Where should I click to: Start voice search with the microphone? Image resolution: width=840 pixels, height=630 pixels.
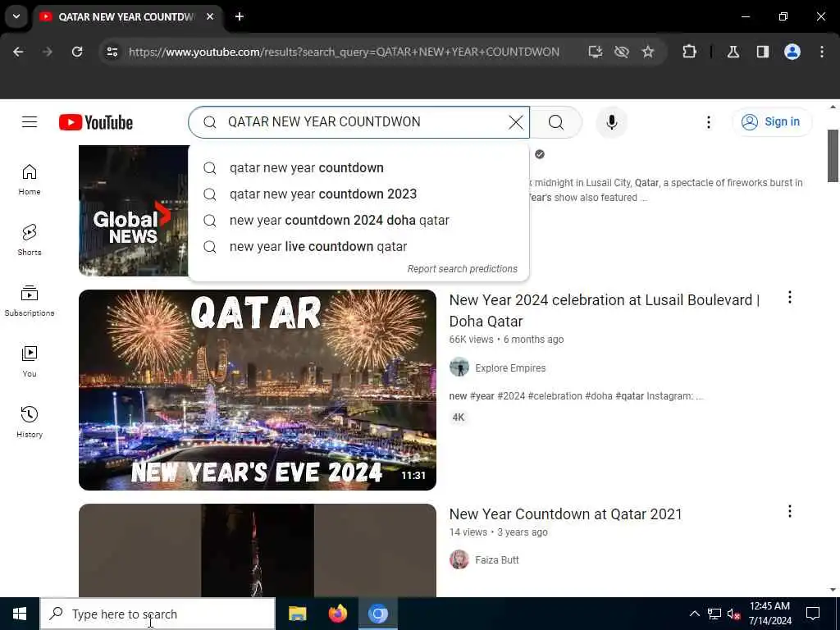coord(611,122)
